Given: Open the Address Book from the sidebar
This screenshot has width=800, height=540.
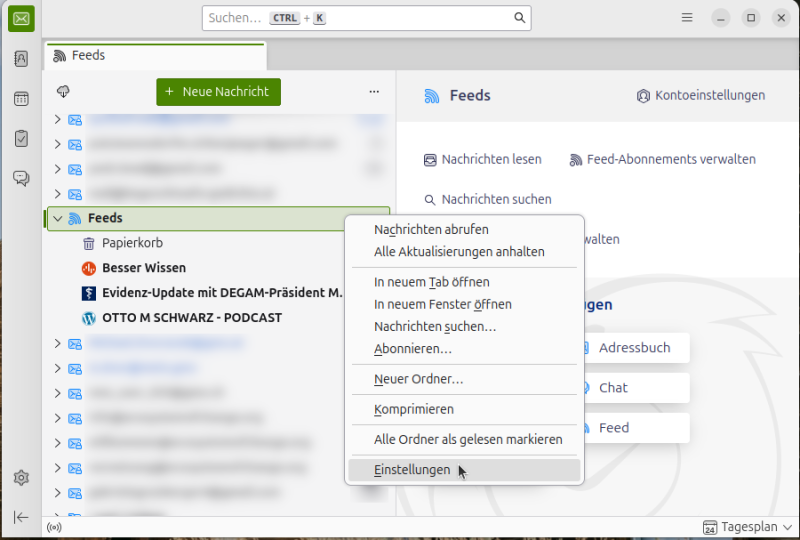Looking at the screenshot, I should pyautogui.click(x=21, y=59).
